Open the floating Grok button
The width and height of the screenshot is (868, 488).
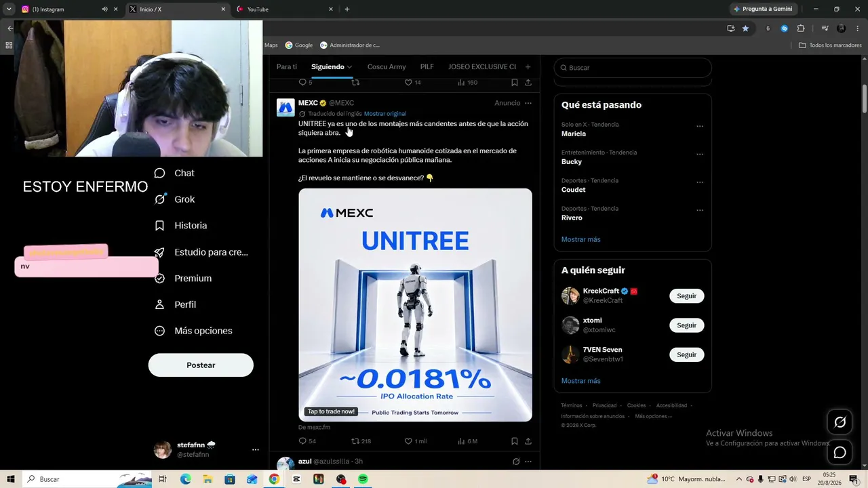point(840,422)
